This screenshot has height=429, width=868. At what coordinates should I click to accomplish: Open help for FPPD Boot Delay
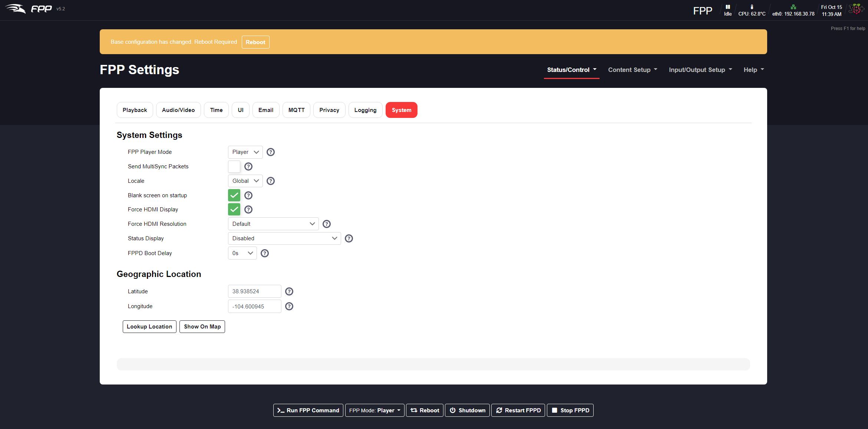[x=265, y=253]
